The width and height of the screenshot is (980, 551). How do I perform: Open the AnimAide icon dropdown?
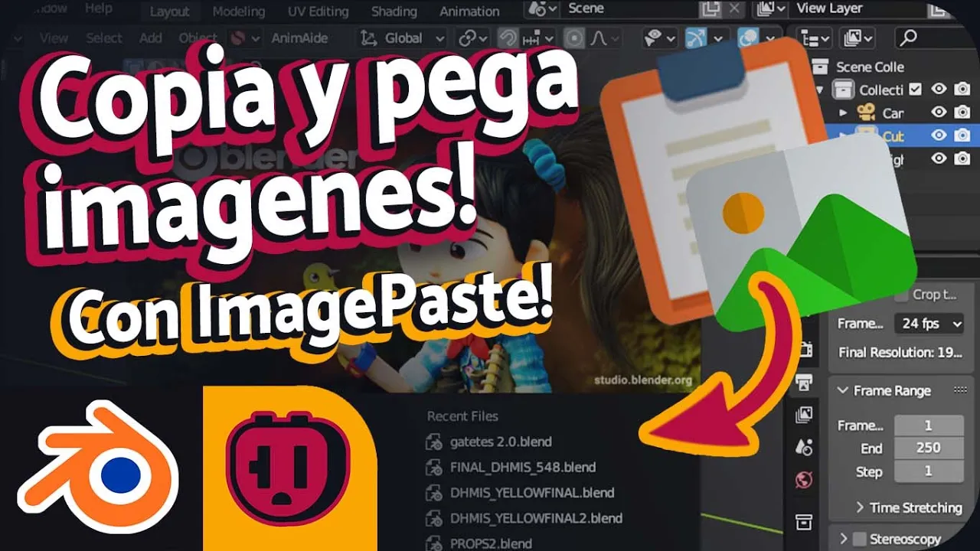246,37
